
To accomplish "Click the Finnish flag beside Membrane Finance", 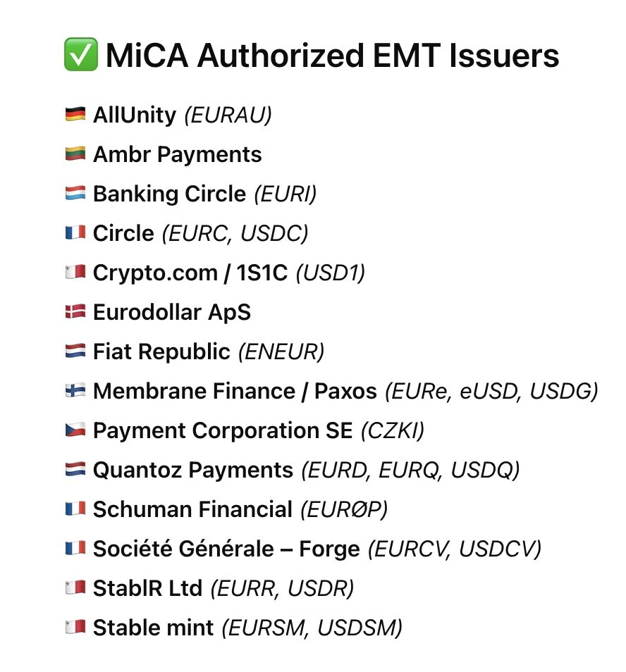I will tap(75, 391).
